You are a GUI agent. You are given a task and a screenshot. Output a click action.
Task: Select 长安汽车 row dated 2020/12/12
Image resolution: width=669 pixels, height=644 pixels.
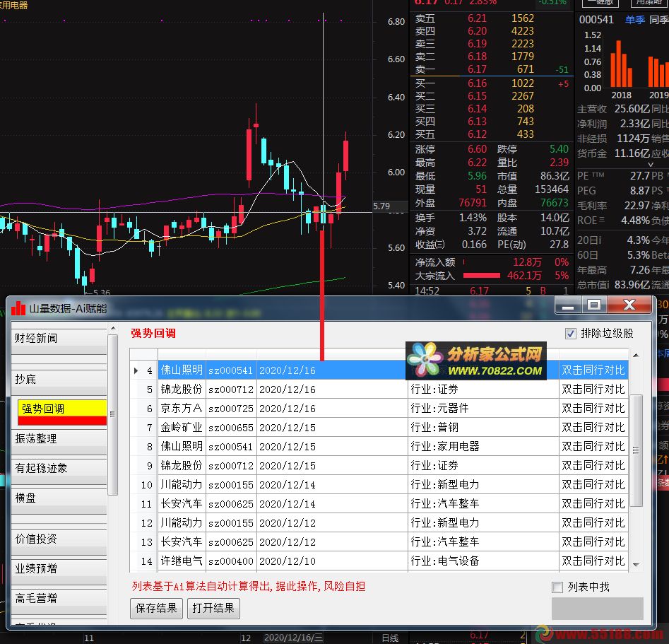click(x=379, y=541)
